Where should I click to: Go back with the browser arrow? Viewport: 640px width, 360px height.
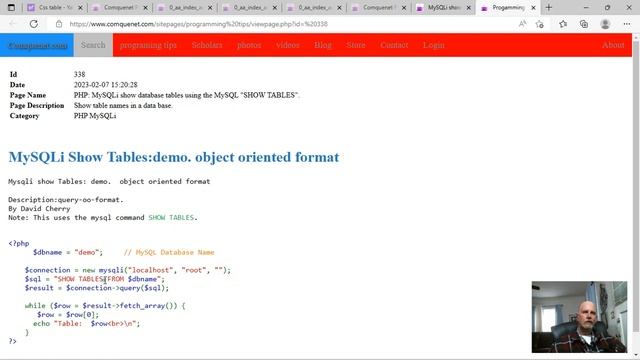coord(13,24)
